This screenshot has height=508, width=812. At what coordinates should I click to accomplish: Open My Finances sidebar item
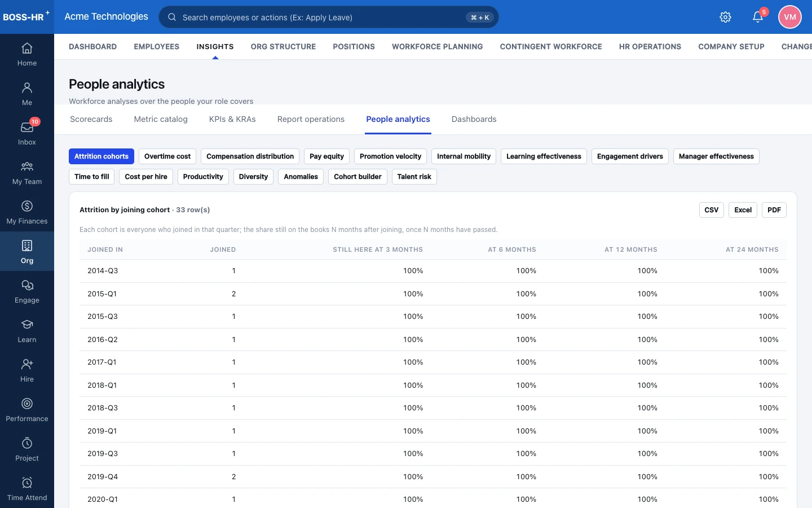(27, 212)
